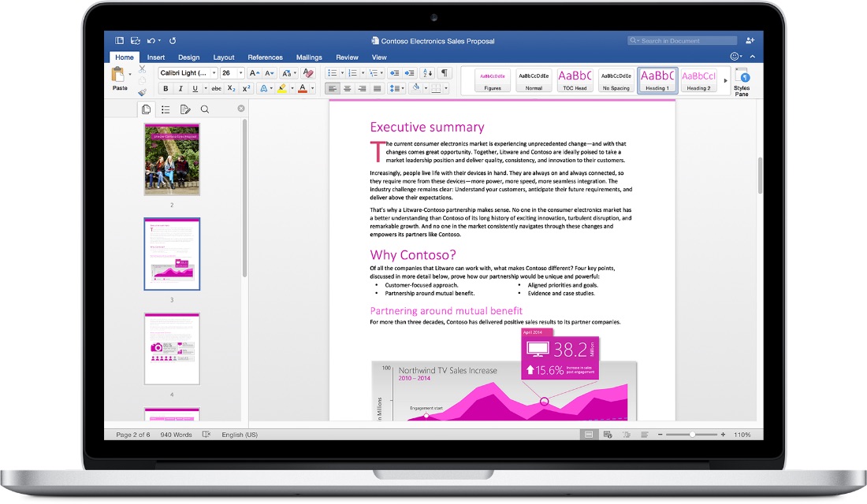
Task: Apply the superscript icon
Action: (246, 88)
